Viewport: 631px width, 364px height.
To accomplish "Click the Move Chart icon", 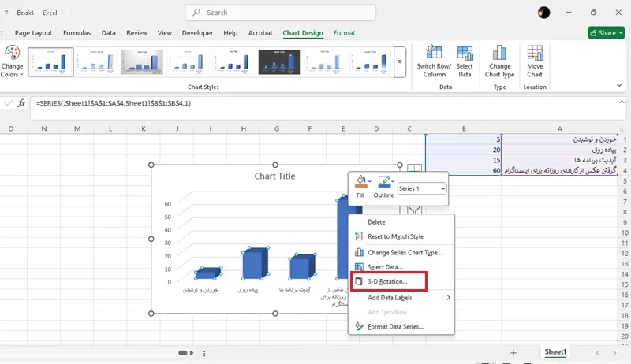I will point(535,53).
